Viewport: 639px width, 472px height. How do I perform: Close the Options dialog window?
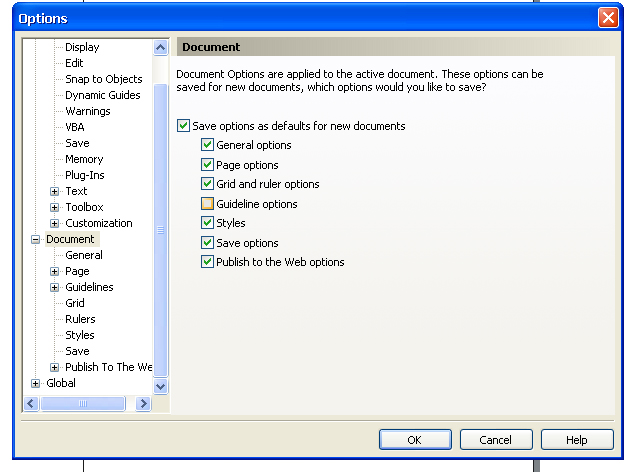click(608, 18)
